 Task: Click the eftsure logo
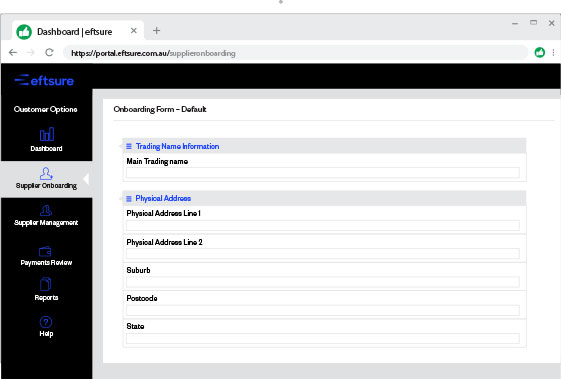pos(44,80)
